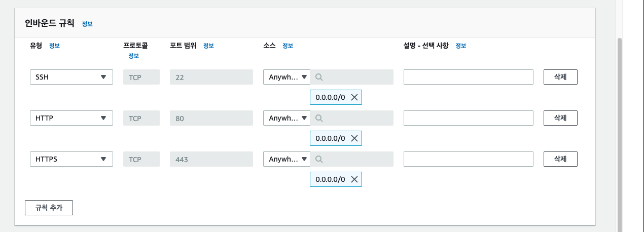Focus the description field for HTTP rule
The height and width of the screenshot is (232, 644).
(469, 118)
